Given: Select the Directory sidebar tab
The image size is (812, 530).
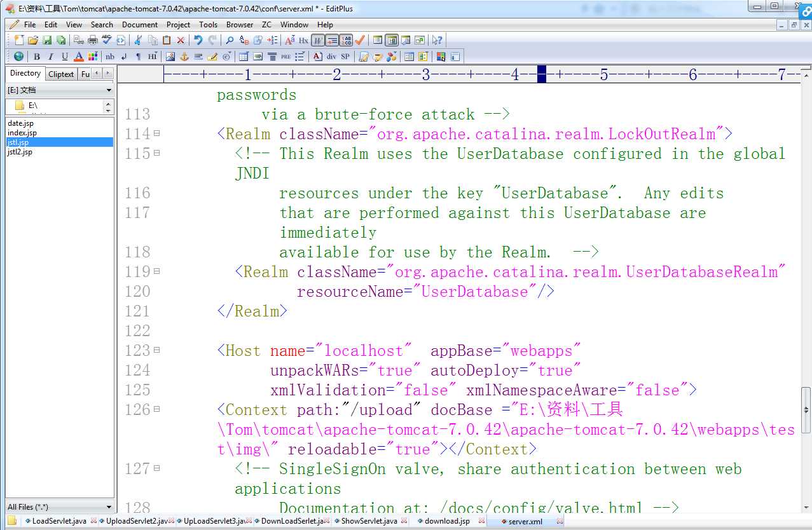Looking at the screenshot, I should [25, 73].
